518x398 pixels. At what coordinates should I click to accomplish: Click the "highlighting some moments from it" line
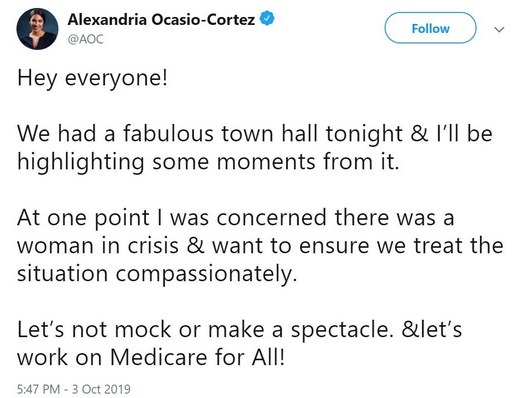[208, 163]
